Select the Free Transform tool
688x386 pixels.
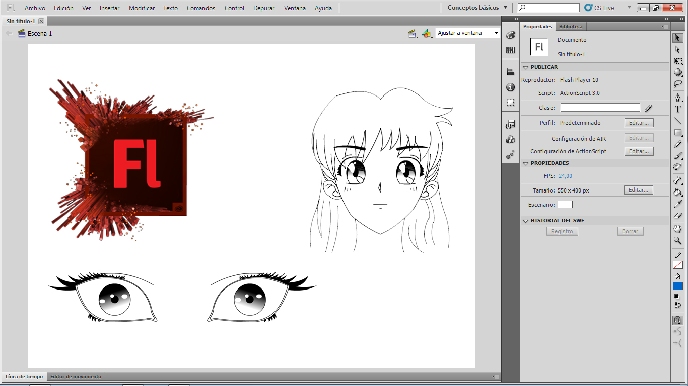click(x=677, y=61)
